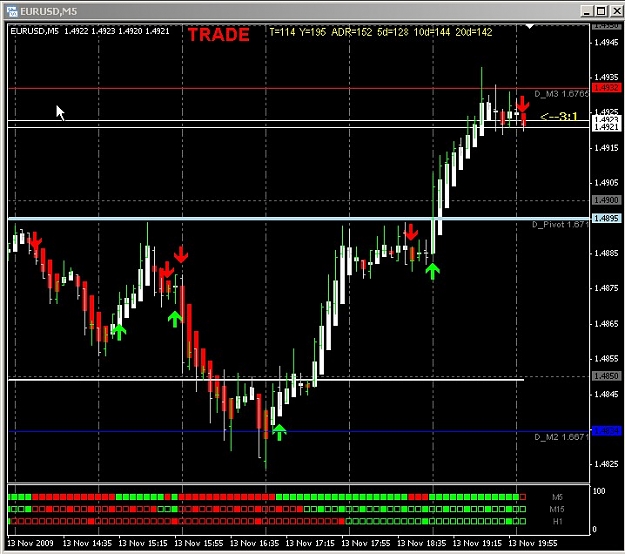Select red down arrow just below D_Pivot line
Screen dimensions: 625x554
tap(411, 232)
